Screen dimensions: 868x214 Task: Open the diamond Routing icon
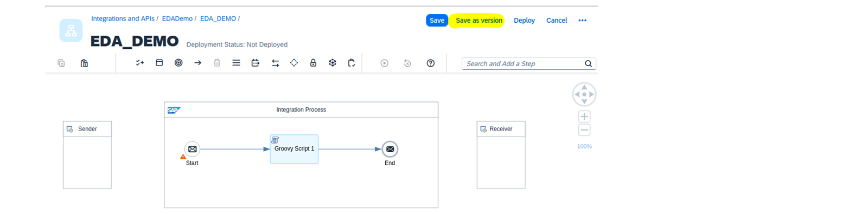tap(294, 63)
